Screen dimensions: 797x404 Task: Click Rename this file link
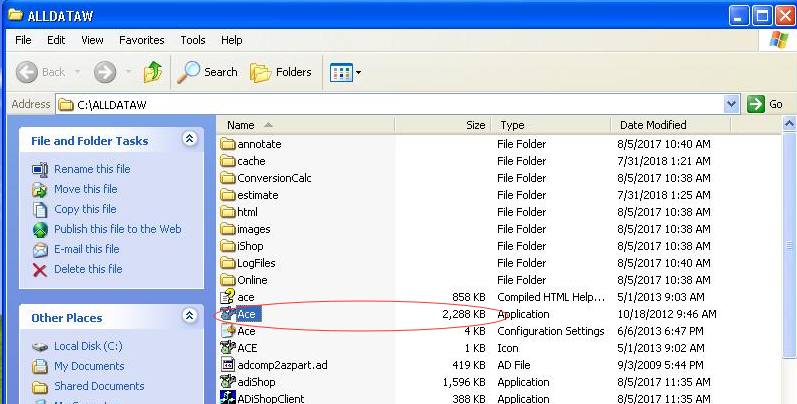tap(92, 169)
